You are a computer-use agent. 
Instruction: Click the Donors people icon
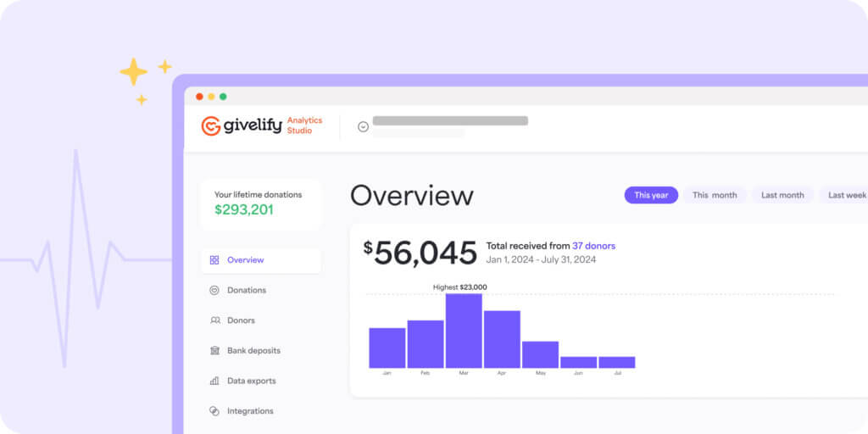(x=214, y=320)
